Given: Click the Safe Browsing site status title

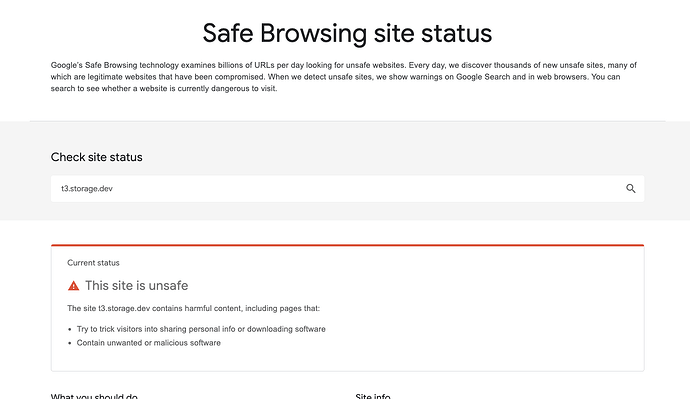Looking at the screenshot, I should pyautogui.click(x=347, y=33).
